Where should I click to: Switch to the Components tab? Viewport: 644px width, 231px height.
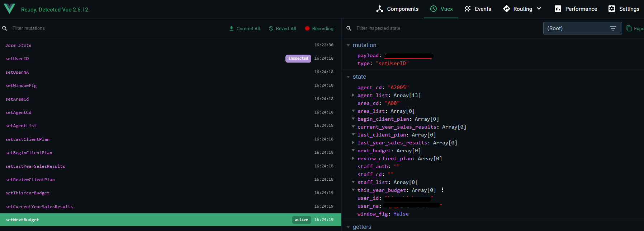pyautogui.click(x=397, y=9)
